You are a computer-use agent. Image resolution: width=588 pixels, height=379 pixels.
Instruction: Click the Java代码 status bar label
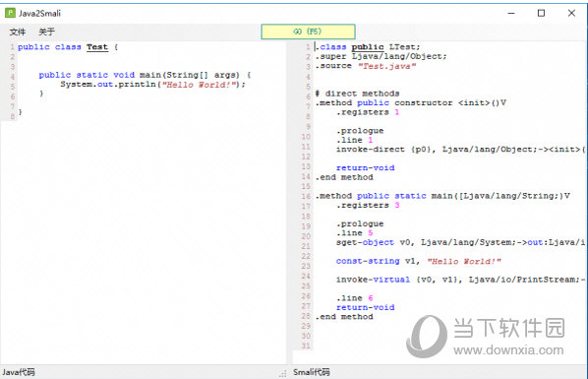pyautogui.click(x=19, y=372)
